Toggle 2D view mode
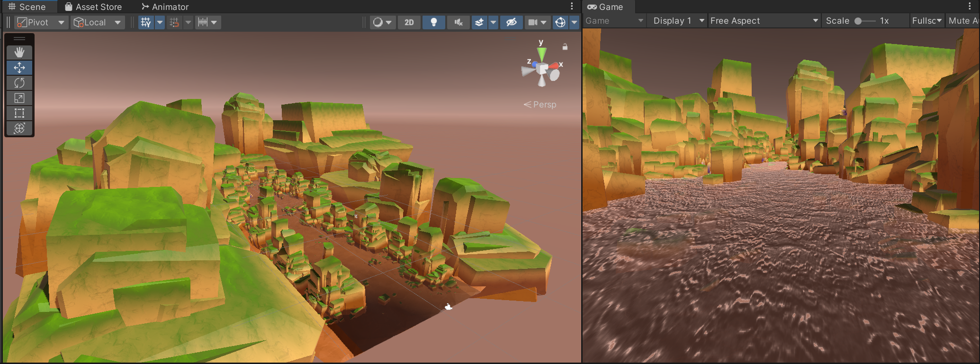 click(409, 22)
